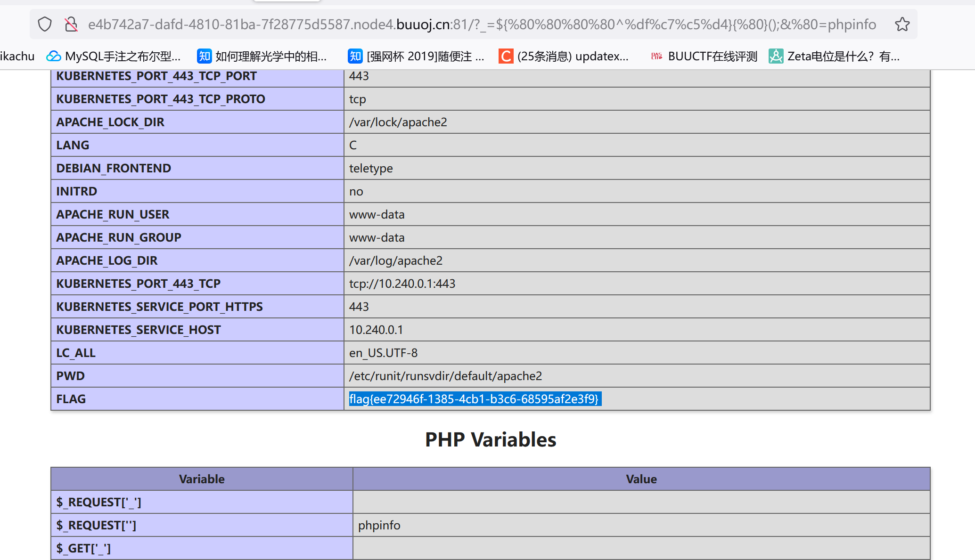Click the PWD variable name cell
The image size is (975, 560).
(197, 376)
